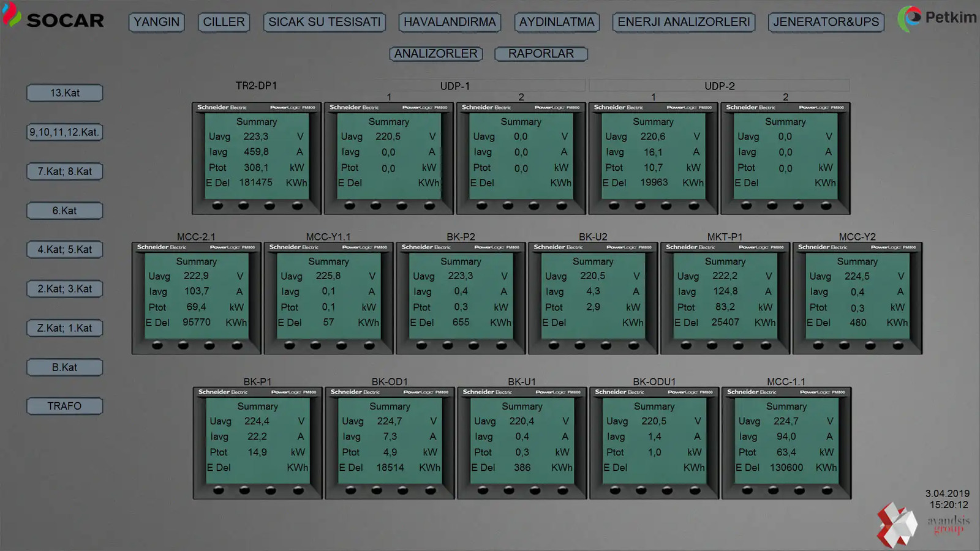
Task: Open the YANGIN page
Action: (157, 22)
